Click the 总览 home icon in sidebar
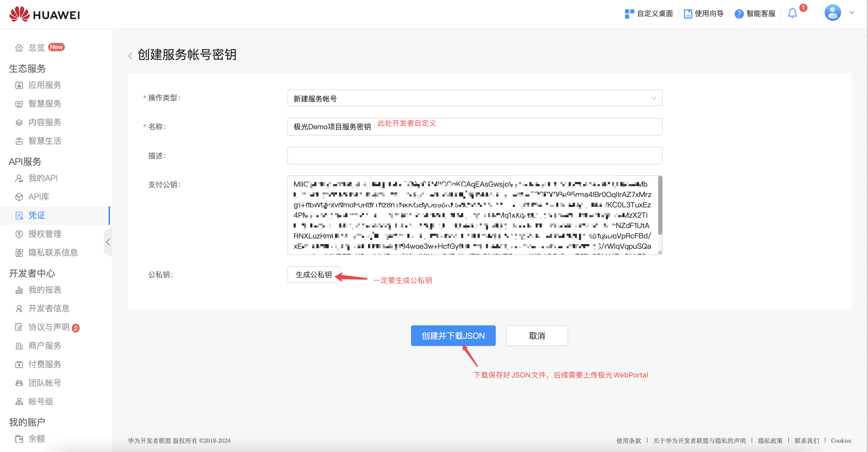Viewport: 868px width, 452px height. click(x=19, y=48)
